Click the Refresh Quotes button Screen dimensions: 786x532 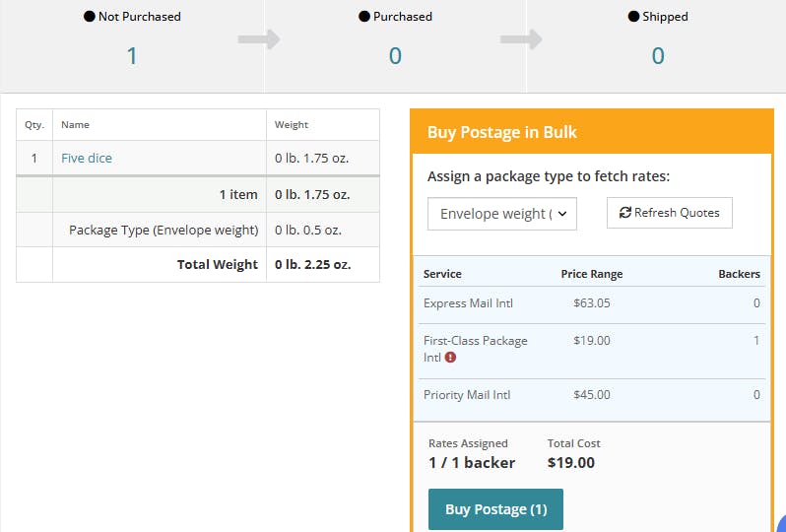click(x=670, y=213)
